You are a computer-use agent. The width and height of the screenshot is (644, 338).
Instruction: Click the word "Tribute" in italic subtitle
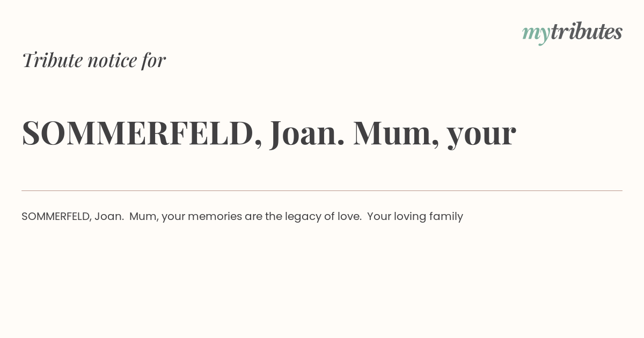(x=52, y=60)
